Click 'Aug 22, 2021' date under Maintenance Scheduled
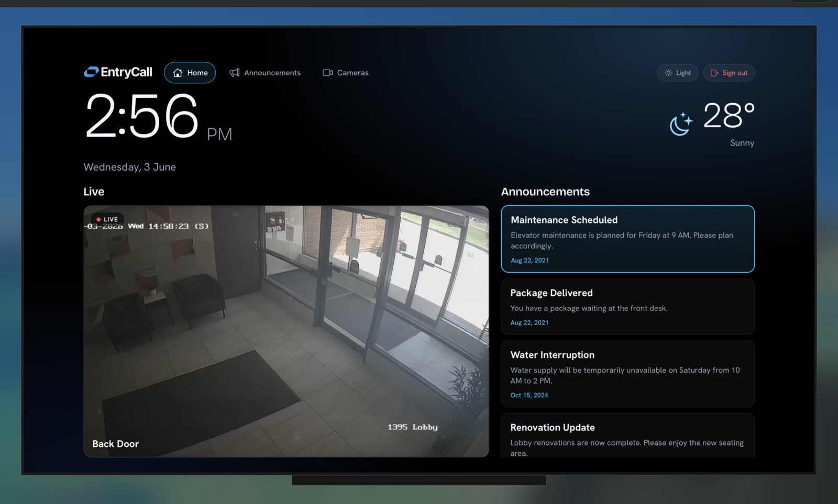 point(530,260)
